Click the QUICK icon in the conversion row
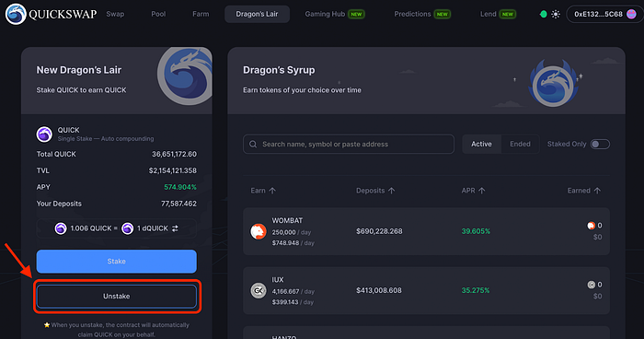644x339 pixels. (x=61, y=228)
